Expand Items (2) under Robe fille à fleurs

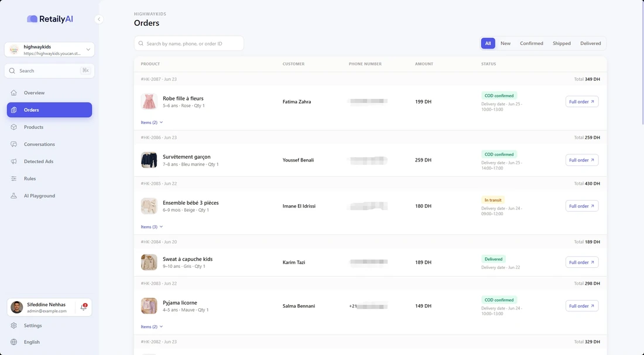[152, 122]
